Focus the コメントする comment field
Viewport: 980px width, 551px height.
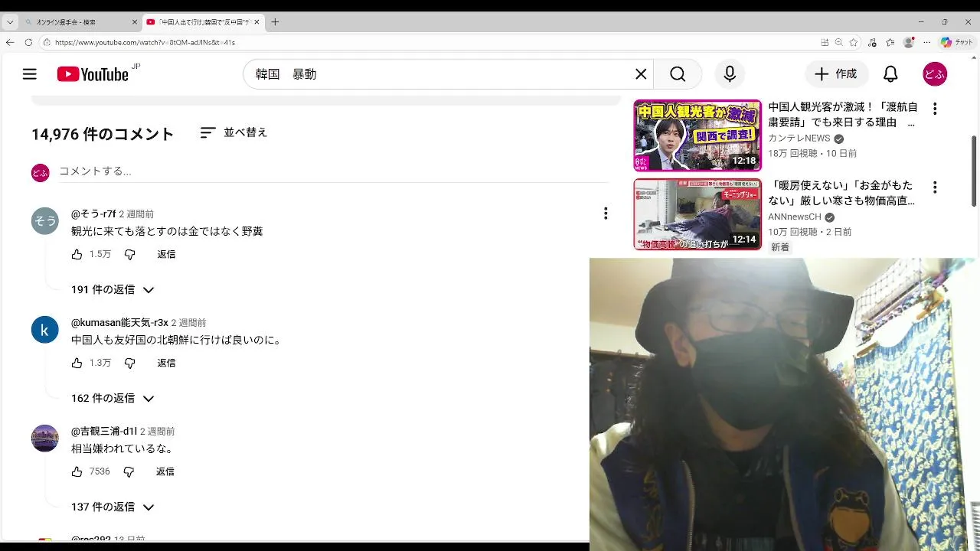[334, 171]
